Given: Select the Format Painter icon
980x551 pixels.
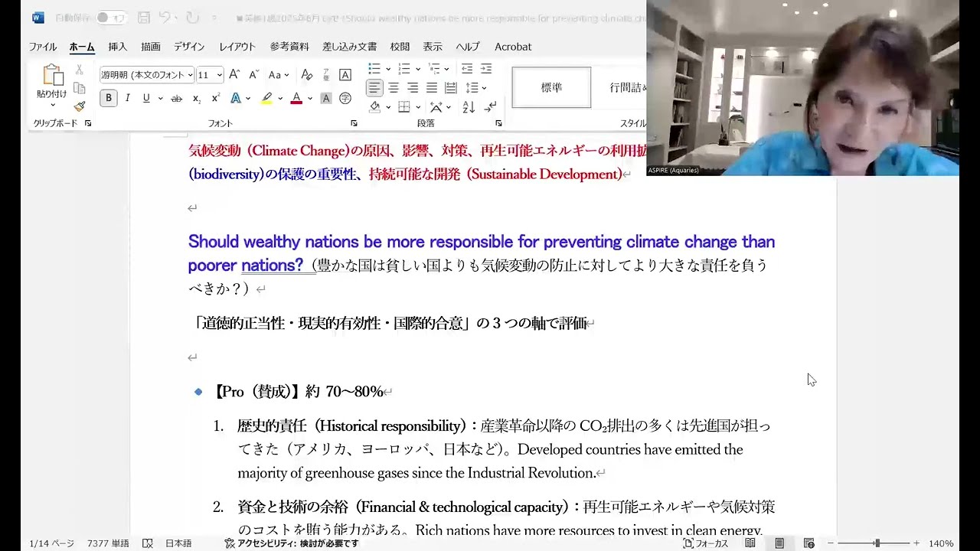Looking at the screenshot, I should pyautogui.click(x=80, y=107).
